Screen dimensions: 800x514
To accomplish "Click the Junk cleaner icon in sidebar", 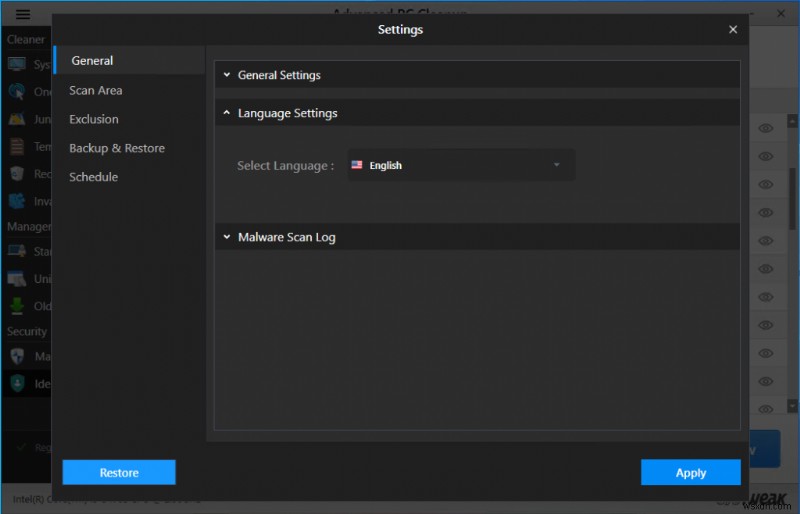I will coord(16,119).
